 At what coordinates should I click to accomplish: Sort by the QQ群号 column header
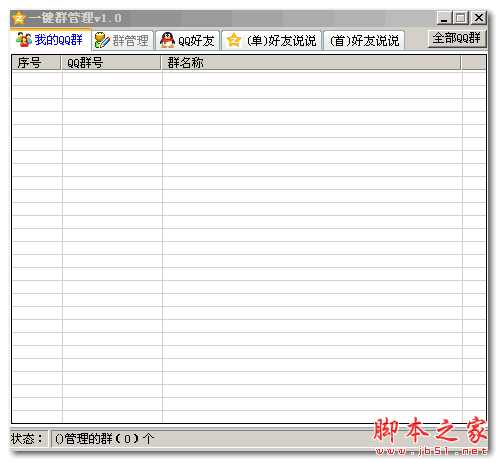click(x=111, y=63)
